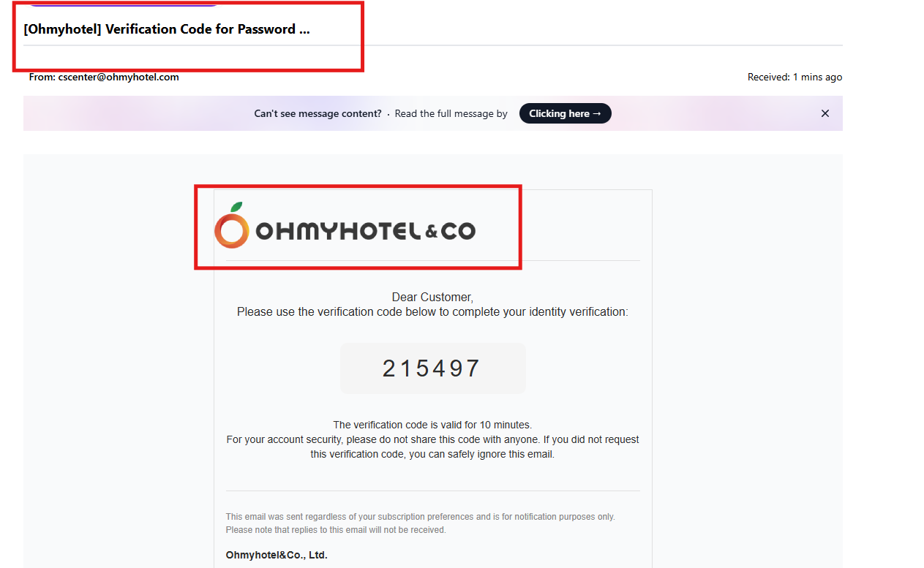Click the "safely ignore this email" sentence
This screenshot has height=568, width=924.
pyautogui.click(x=432, y=454)
